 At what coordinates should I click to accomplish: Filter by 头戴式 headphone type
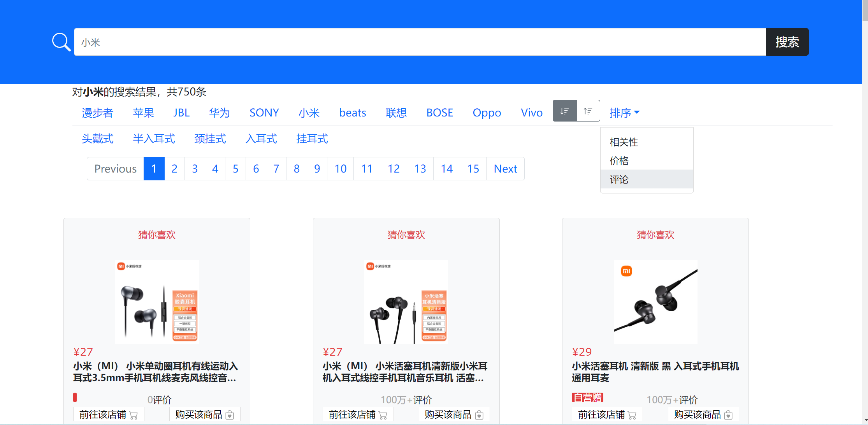97,139
